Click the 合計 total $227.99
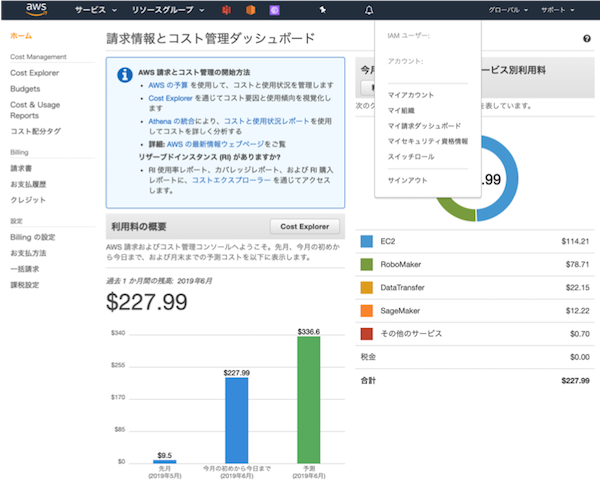This screenshot has height=492, width=600. pos(575,381)
